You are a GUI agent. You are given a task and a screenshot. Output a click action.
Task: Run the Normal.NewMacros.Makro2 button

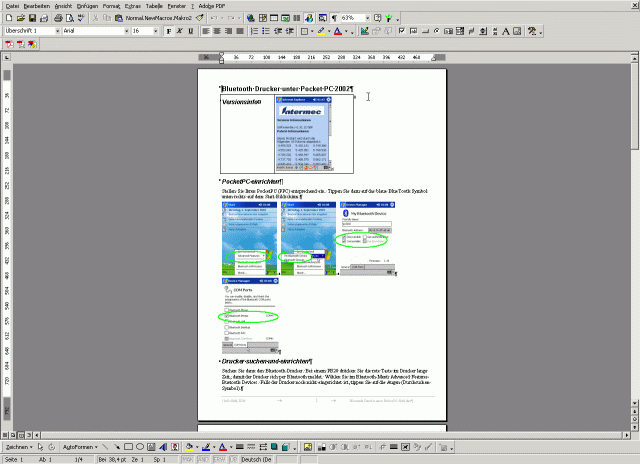[159, 18]
